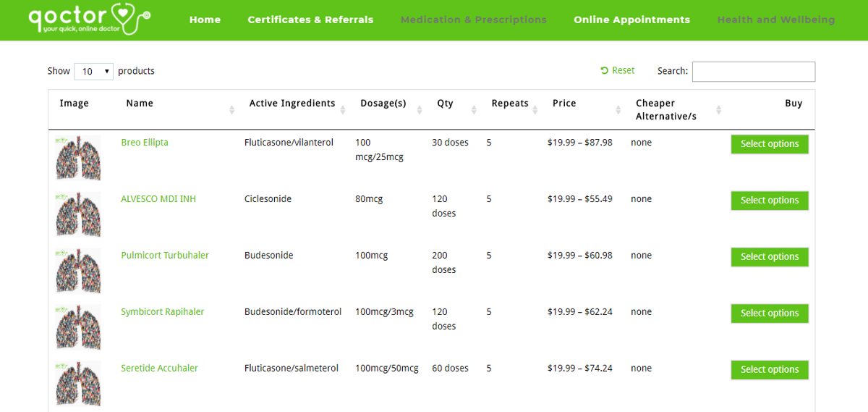Sort by Name column arrows
The width and height of the screenshot is (868, 412).
[231, 109]
